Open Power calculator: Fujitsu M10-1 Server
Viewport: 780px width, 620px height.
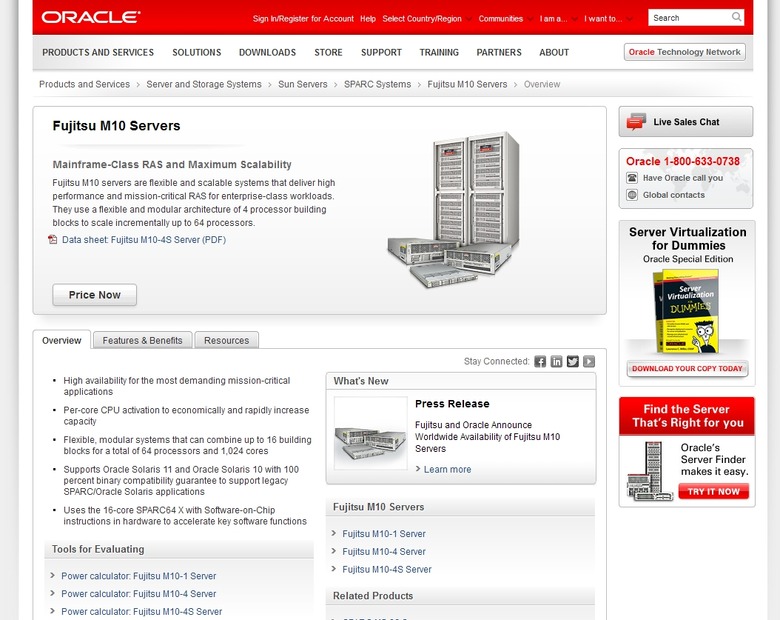(138, 576)
